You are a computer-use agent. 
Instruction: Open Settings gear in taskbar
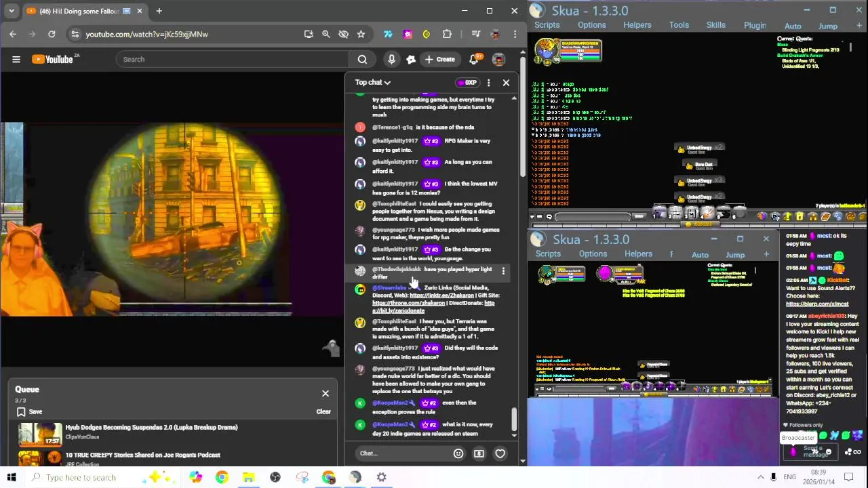[x=382, y=477]
